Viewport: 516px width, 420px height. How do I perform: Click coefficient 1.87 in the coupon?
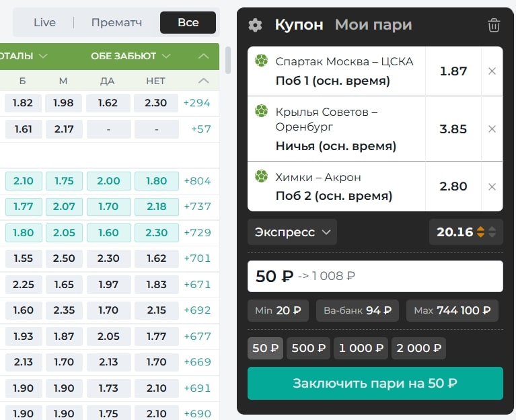point(453,71)
